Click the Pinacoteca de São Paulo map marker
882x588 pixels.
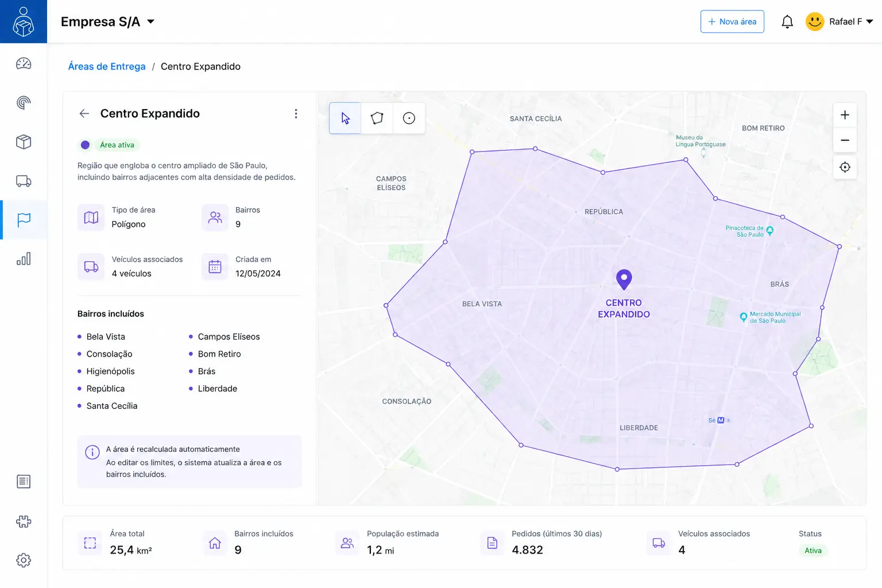click(x=770, y=231)
